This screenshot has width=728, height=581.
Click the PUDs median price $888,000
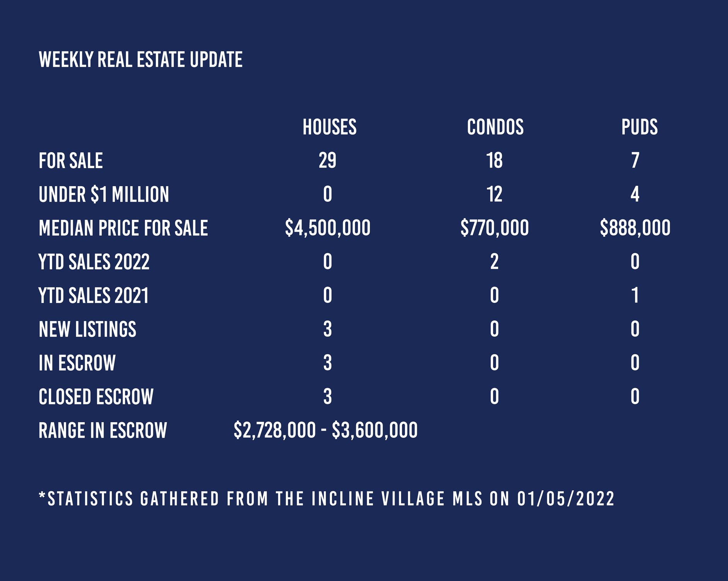pos(635,228)
